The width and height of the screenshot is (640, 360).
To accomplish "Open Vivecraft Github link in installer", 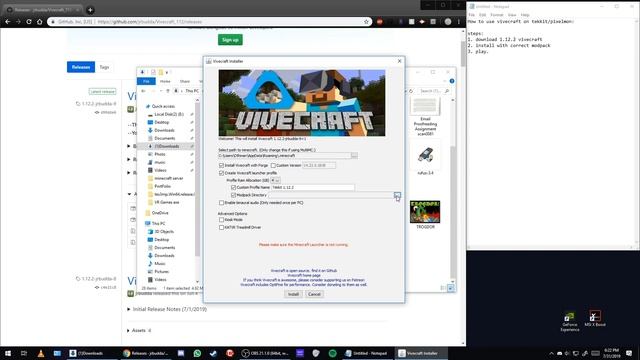I will point(304,271).
